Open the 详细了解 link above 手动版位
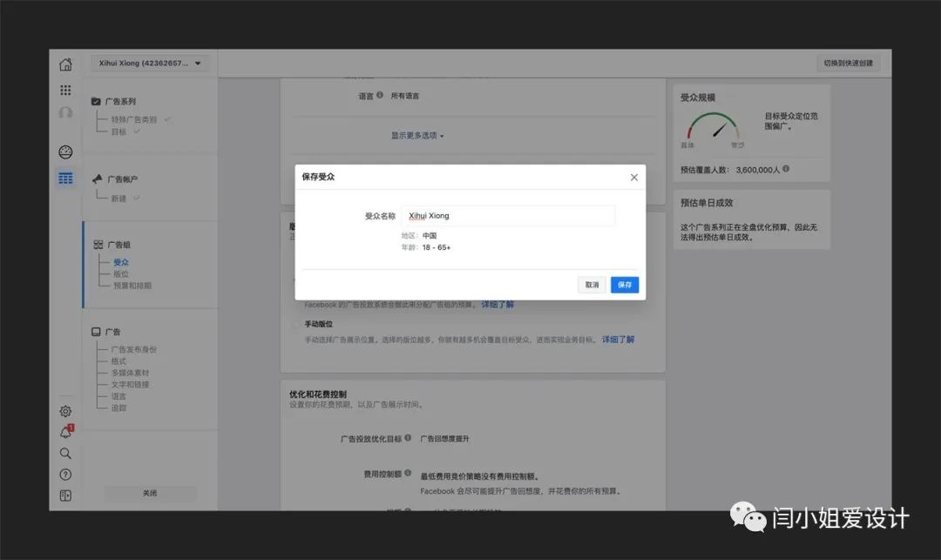Screen dimensions: 941x560 click(498, 305)
